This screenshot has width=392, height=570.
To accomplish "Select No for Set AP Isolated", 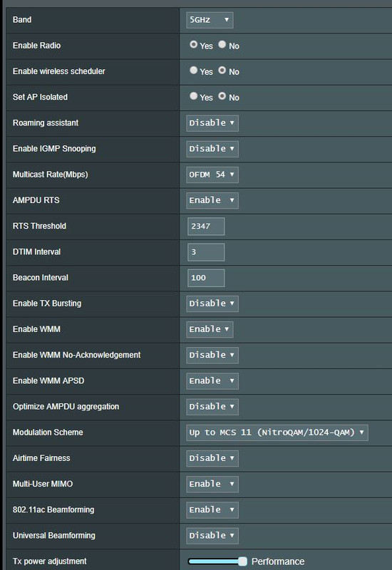I will [x=222, y=96].
